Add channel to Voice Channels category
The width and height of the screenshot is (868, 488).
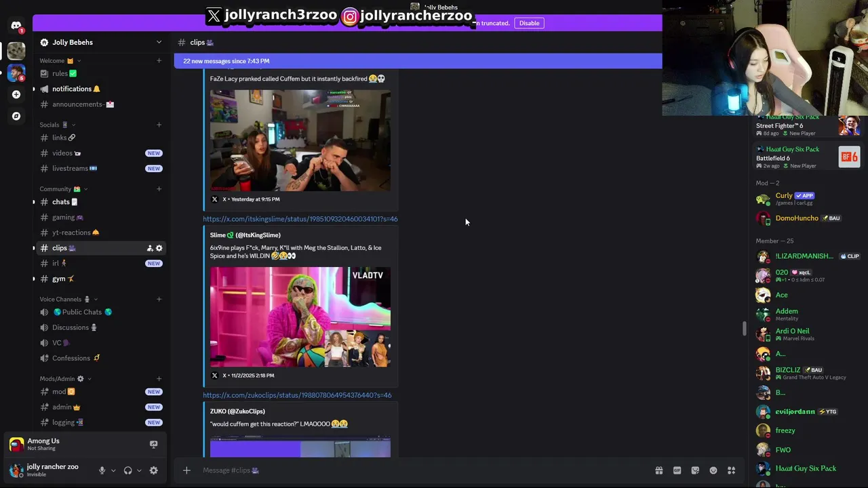tap(159, 299)
